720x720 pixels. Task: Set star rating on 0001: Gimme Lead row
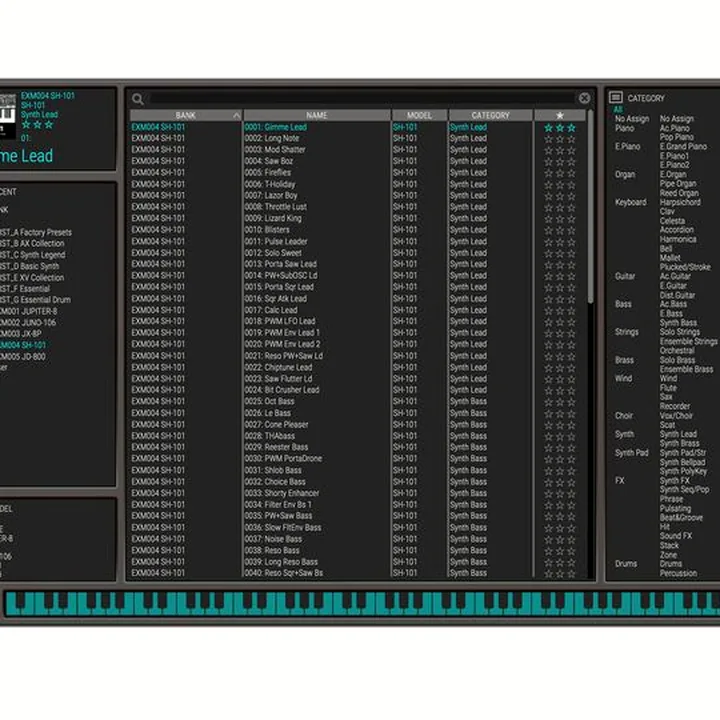560,128
